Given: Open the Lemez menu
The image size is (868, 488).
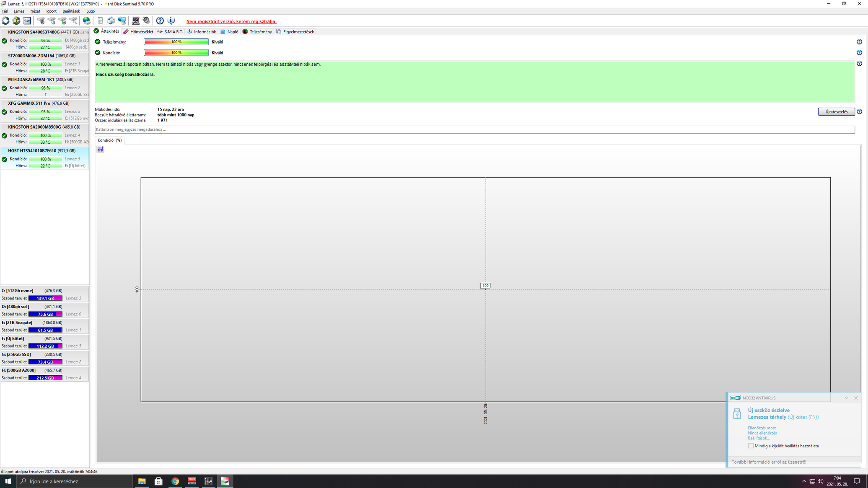Looking at the screenshot, I should click(x=19, y=11).
